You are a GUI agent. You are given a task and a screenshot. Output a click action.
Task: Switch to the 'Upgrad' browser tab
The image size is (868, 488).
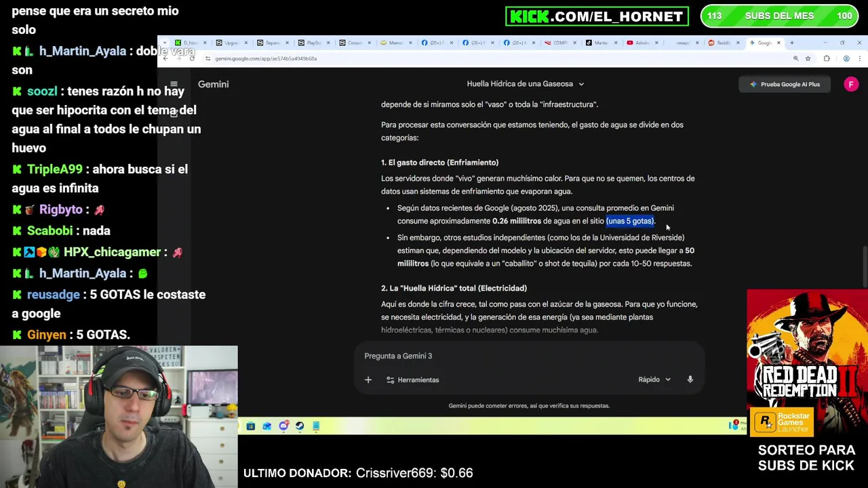231,43
